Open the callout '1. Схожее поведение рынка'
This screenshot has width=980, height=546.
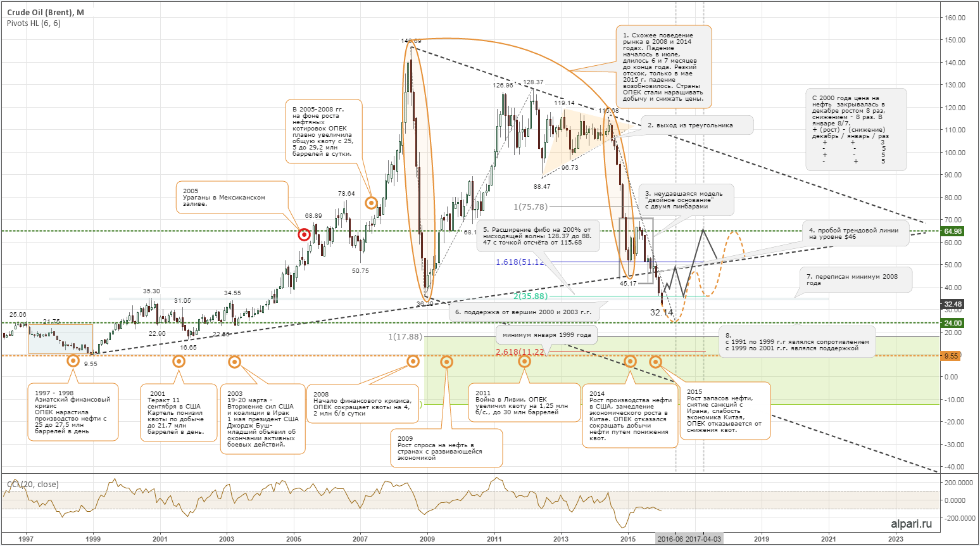(664, 67)
